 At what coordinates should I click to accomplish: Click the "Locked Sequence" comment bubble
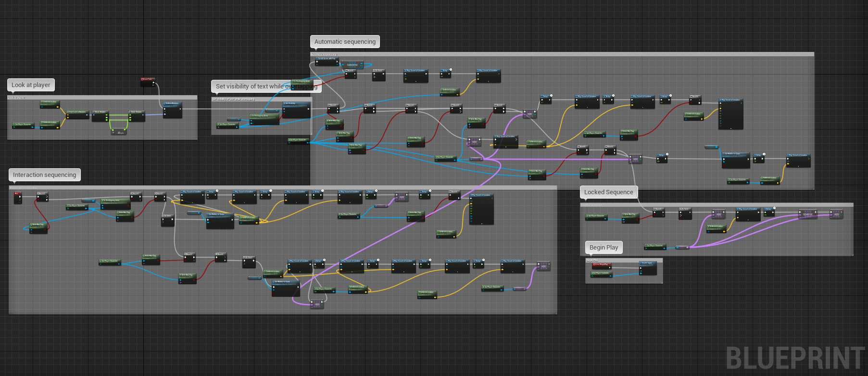click(608, 192)
